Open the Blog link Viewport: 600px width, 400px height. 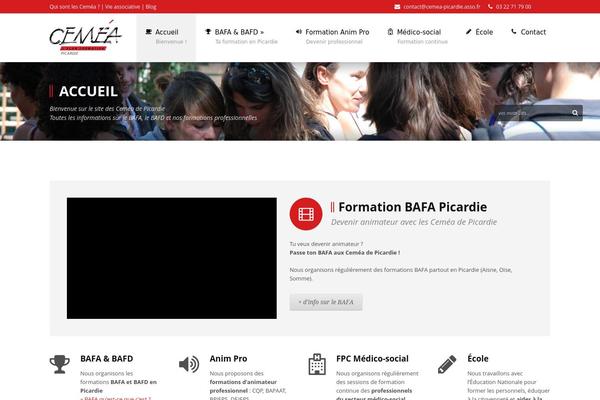[x=151, y=7]
